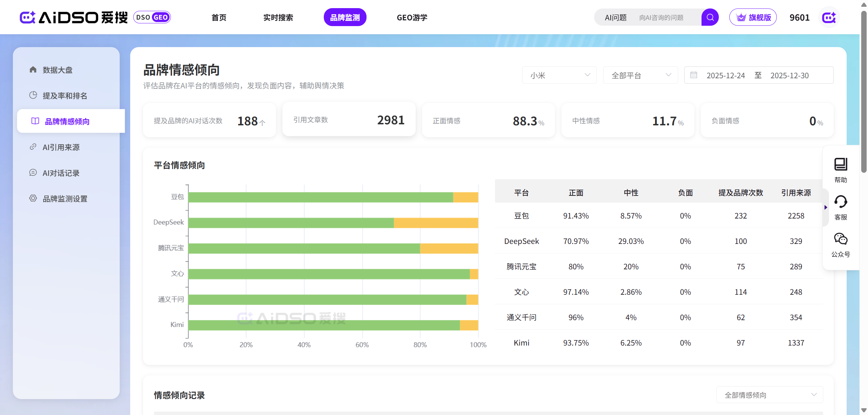Click the purple search magnifier button
Viewport: 868px width, 415px height.
click(x=710, y=17)
